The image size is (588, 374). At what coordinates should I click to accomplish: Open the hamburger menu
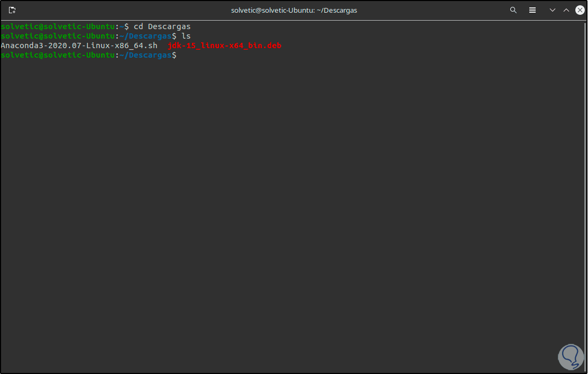[532, 10]
